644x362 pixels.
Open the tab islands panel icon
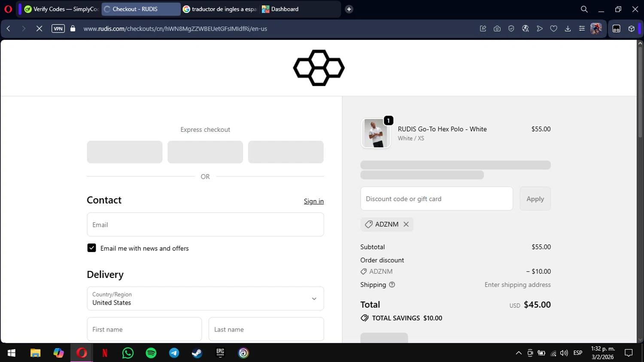(x=617, y=29)
